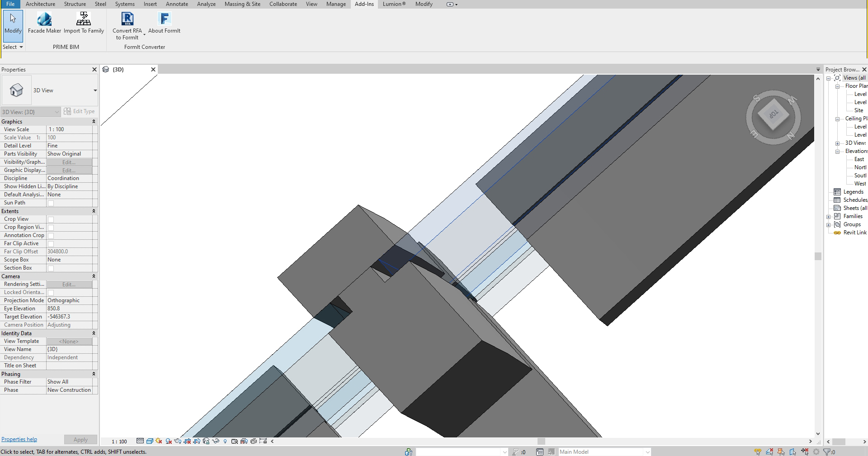868x456 pixels.
Task: Expand 3D Views in Project Browser
Action: tap(838, 143)
